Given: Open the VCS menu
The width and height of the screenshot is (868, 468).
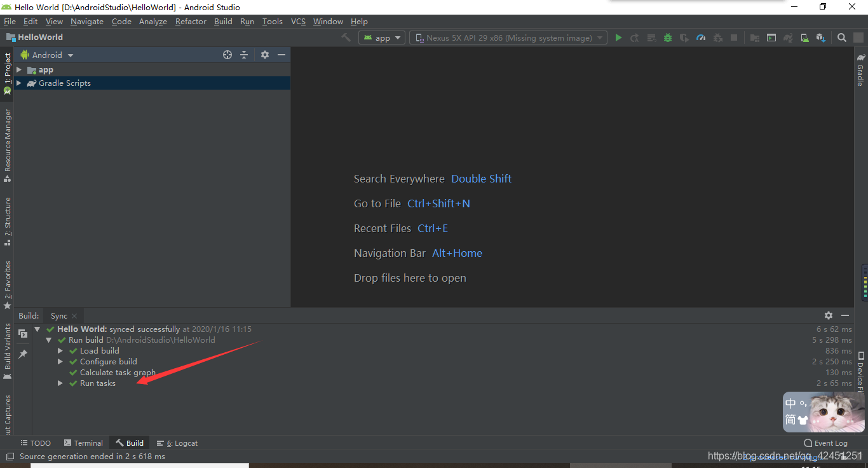Looking at the screenshot, I should tap(298, 21).
